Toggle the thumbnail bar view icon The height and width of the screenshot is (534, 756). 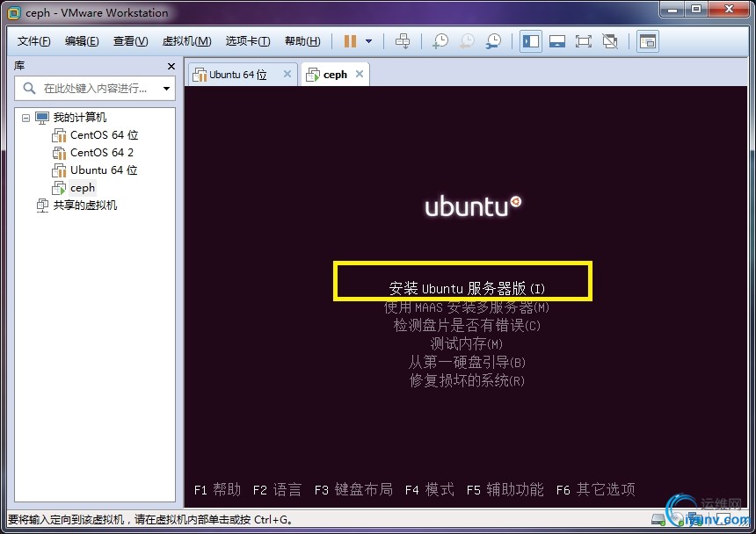pos(556,41)
